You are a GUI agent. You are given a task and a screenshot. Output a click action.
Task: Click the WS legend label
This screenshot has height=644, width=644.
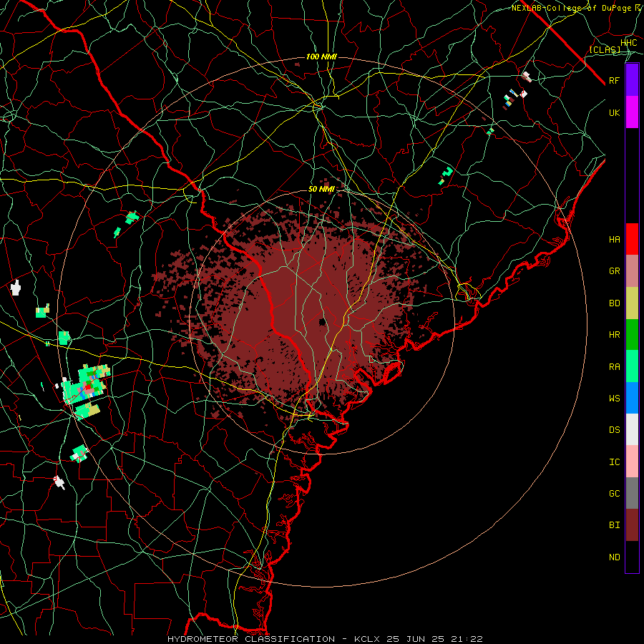pos(615,398)
